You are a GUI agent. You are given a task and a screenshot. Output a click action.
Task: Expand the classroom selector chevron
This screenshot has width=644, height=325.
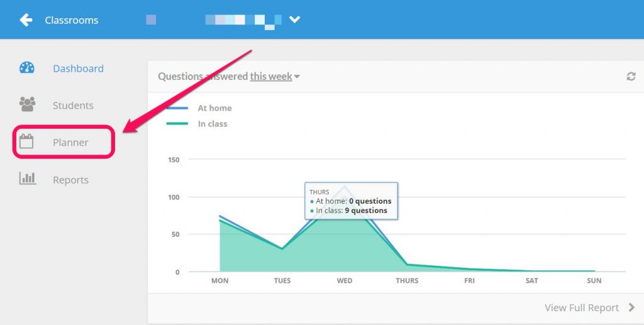tap(294, 19)
